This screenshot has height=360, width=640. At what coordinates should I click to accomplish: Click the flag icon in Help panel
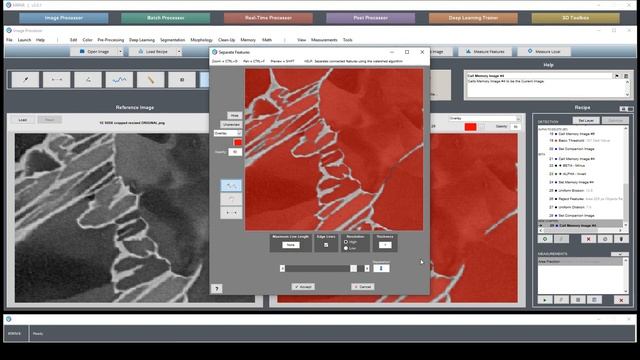(x=617, y=76)
